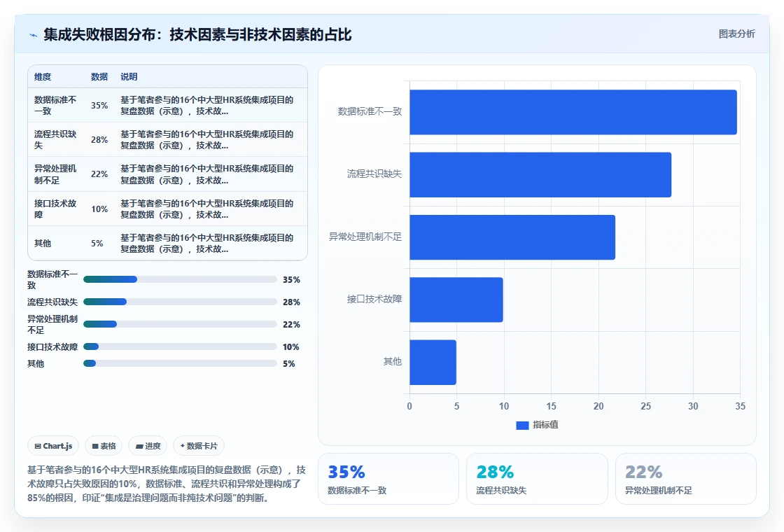Screen dimensions: 784x532
Task: Click the 流程共识缺失 progress bar
Action: point(180,302)
